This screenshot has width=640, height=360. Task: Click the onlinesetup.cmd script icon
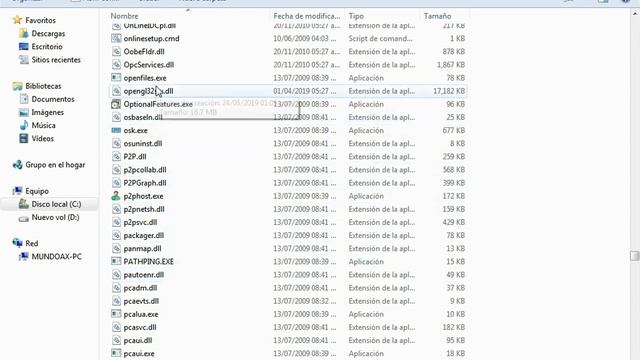click(116, 38)
